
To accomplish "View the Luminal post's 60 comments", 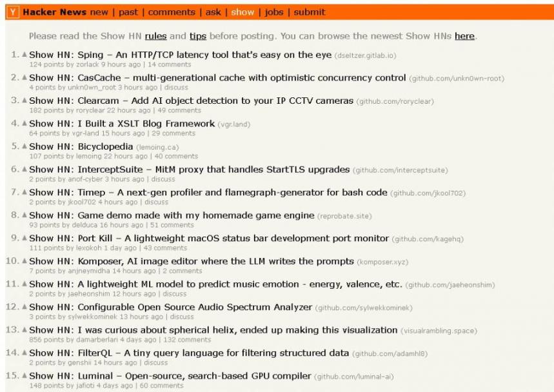I will [x=161, y=386].
